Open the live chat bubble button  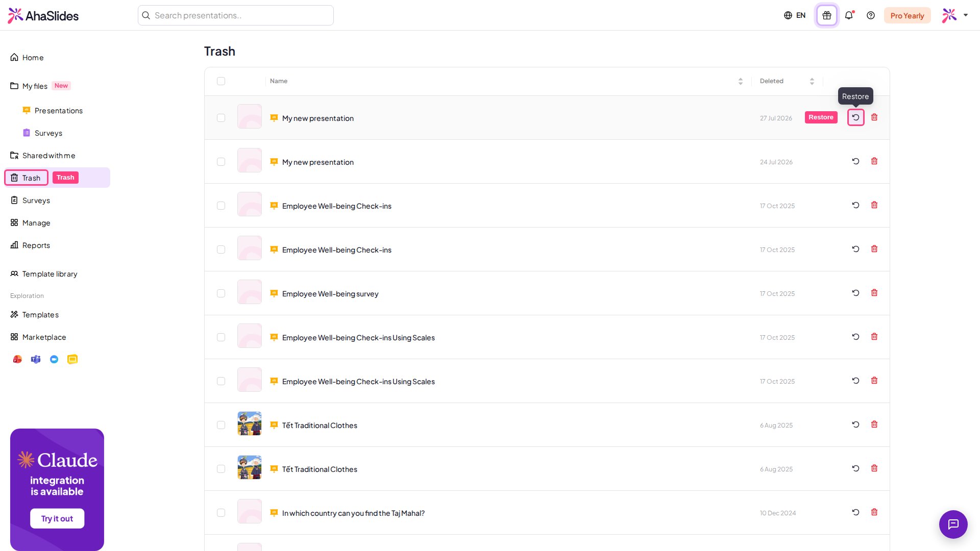pyautogui.click(x=953, y=524)
